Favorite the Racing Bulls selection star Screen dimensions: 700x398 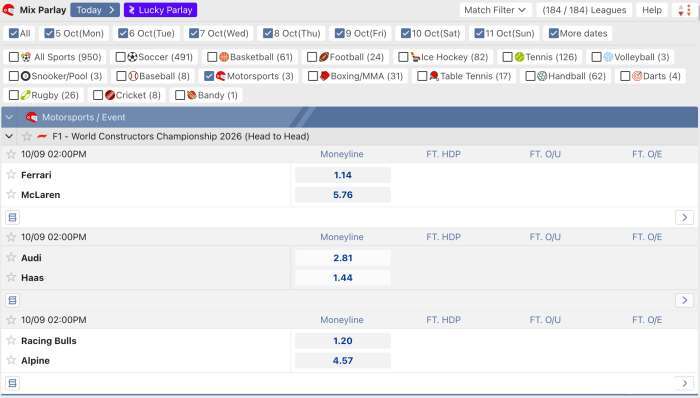pyautogui.click(x=11, y=340)
